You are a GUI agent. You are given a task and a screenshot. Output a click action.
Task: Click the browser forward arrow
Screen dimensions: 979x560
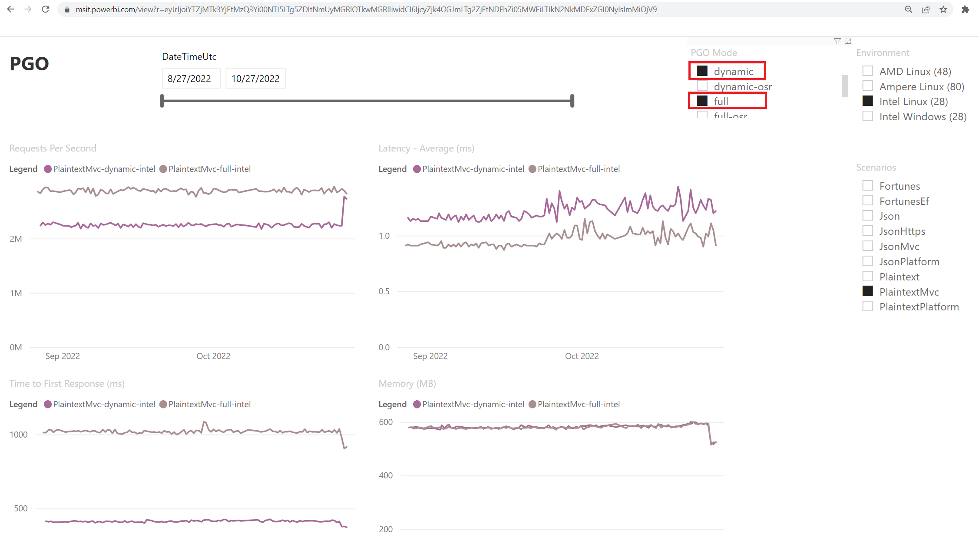point(28,9)
